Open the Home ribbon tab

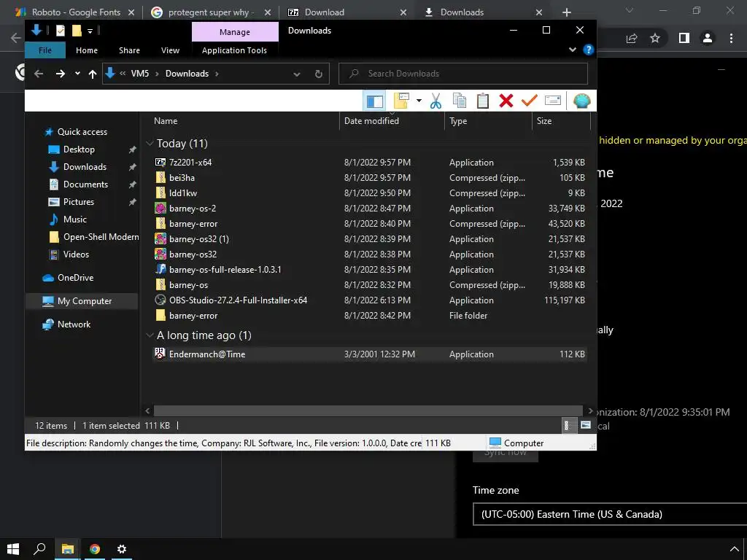[x=87, y=50]
